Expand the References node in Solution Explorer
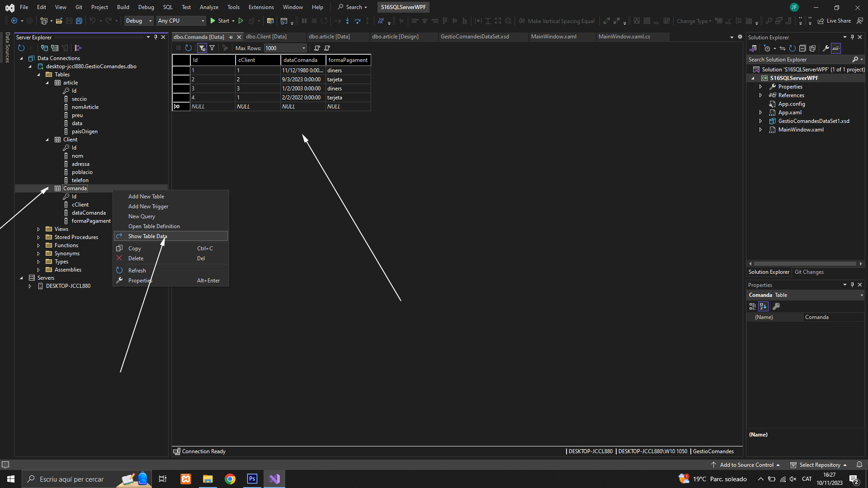Screen dimensions: 868x488 click(760, 95)
